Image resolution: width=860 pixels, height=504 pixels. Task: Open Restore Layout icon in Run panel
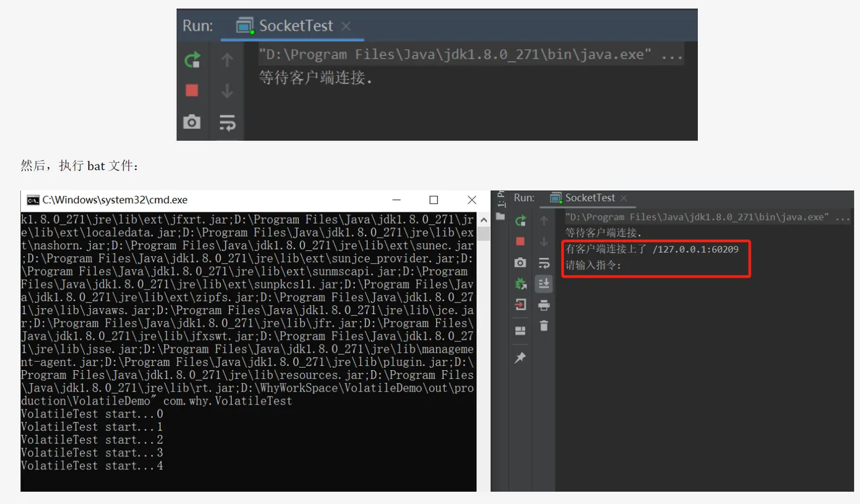pos(520,331)
